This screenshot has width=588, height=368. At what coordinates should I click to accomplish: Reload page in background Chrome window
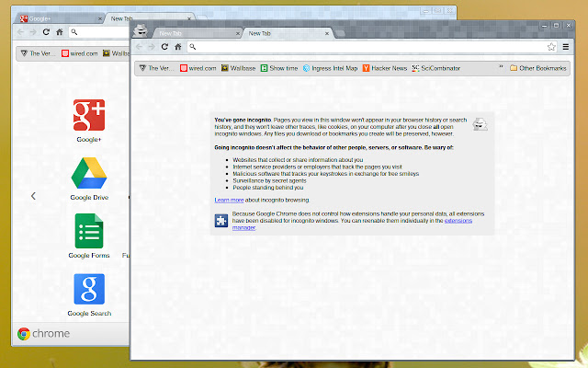(46, 32)
